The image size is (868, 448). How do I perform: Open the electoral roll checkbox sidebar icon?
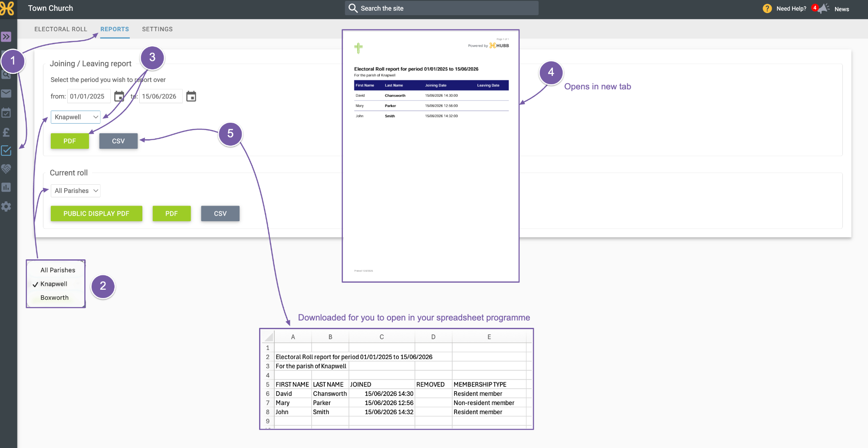pos(6,150)
